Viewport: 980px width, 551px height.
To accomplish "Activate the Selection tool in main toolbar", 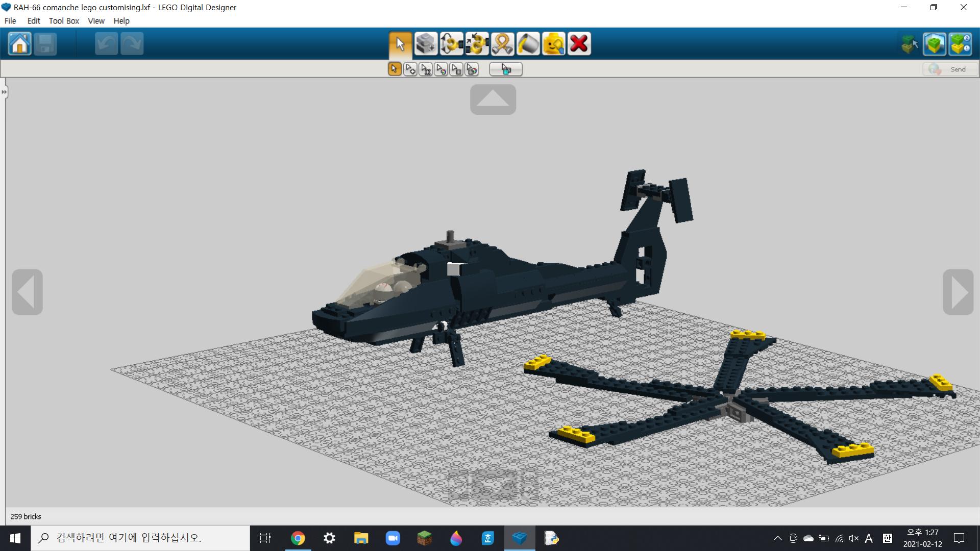I will (x=400, y=44).
